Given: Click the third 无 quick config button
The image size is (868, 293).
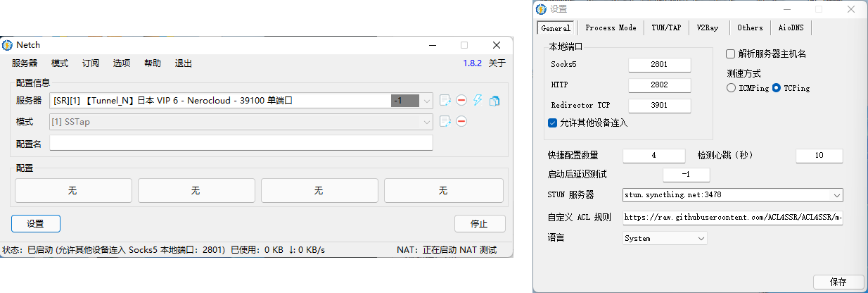Looking at the screenshot, I should [x=319, y=191].
